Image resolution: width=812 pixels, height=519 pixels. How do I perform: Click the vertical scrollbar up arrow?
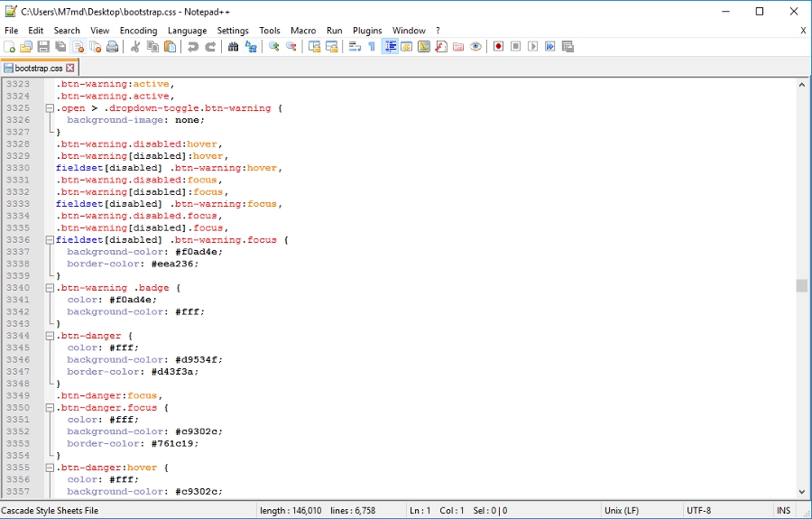(802, 85)
